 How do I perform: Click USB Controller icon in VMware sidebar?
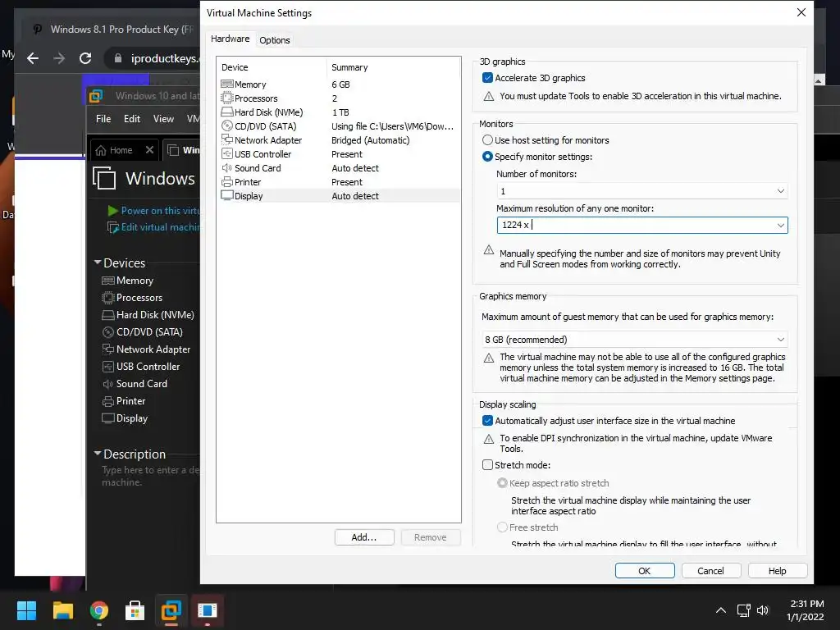click(x=108, y=367)
